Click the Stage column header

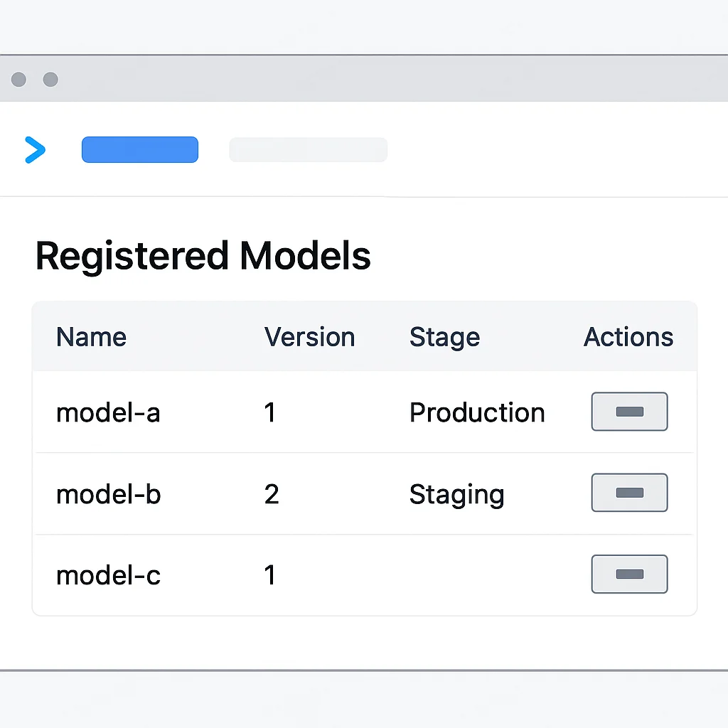pyautogui.click(x=444, y=338)
